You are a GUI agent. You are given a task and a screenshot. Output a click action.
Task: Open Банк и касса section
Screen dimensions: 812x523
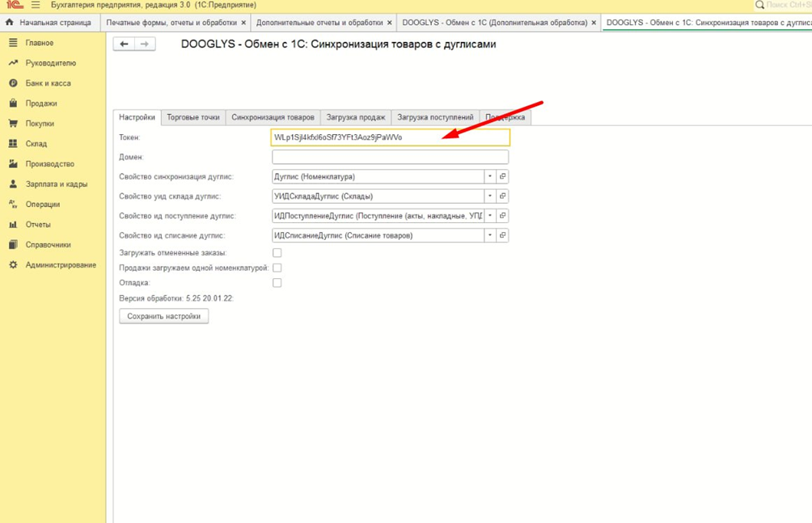coord(49,83)
